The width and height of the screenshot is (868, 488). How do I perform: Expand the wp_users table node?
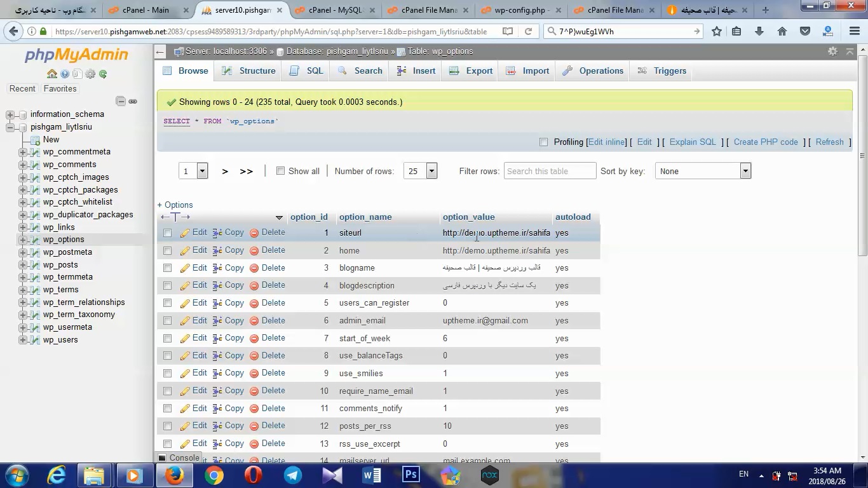tap(23, 340)
